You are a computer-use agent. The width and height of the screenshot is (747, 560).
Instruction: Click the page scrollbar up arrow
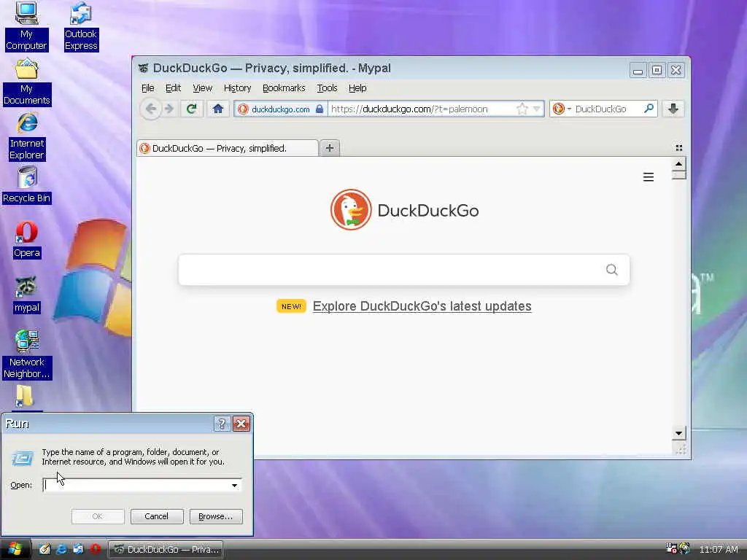679,164
